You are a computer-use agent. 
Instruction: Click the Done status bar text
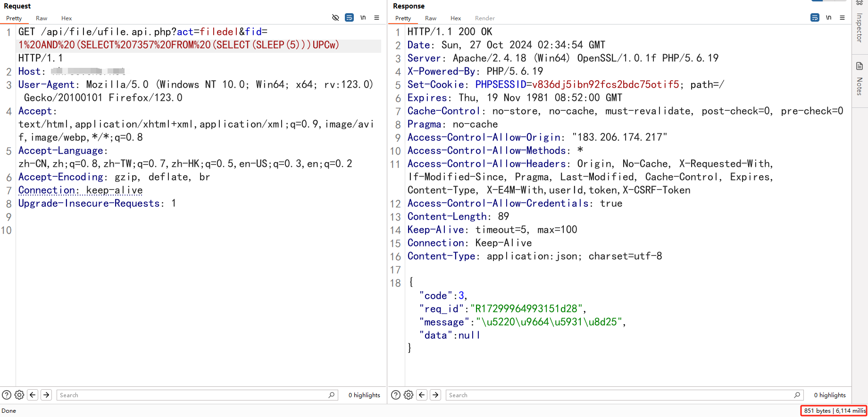click(x=9, y=410)
